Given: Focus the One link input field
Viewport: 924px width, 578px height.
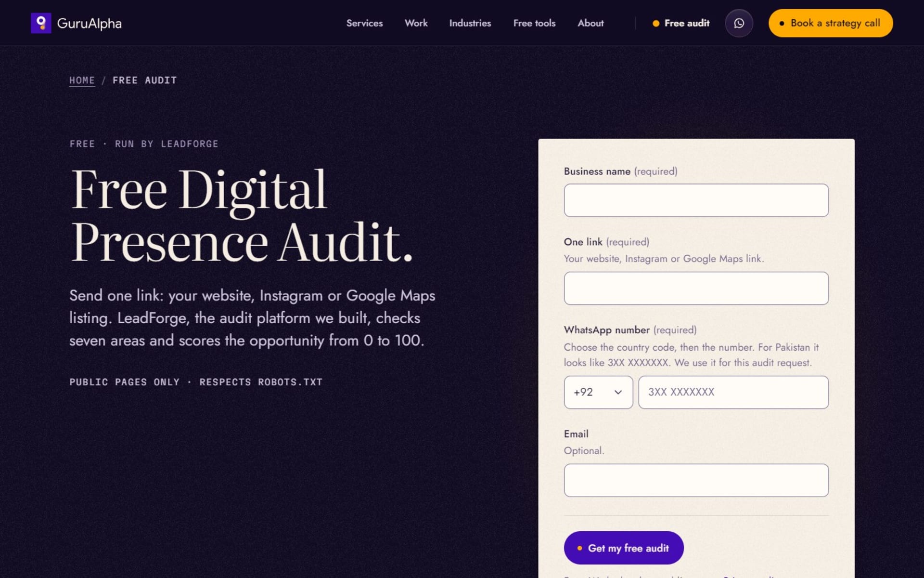Looking at the screenshot, I should (696, 289).
